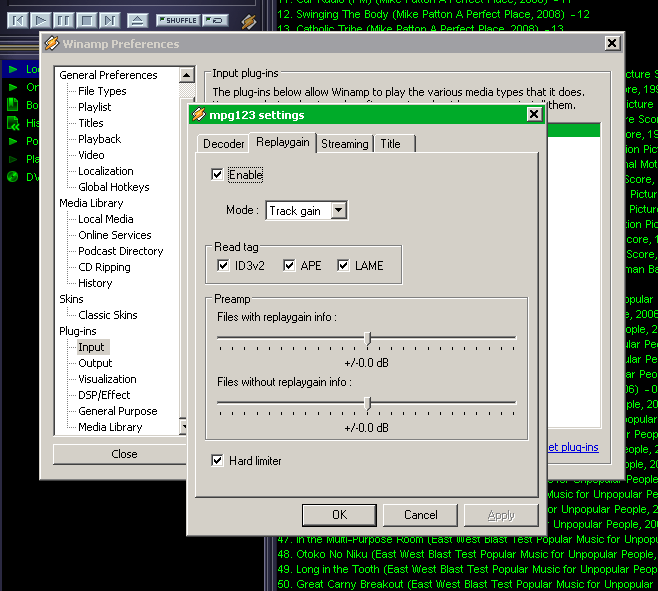Toggle the Repeat button next to Shuffle
Image resolution: width=658 pixels, height=591 pixels.
click(215, 20)
